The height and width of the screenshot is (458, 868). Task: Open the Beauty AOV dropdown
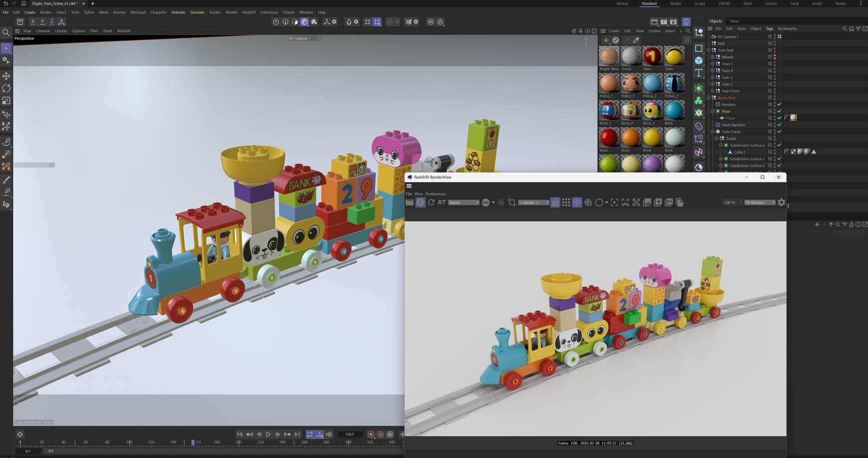[x=463, y=203]
